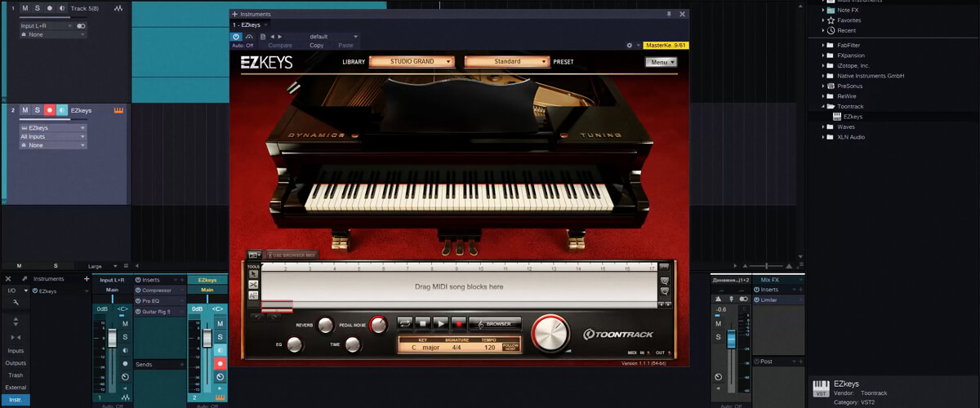Click the Compare button
The height and width of the screenshot is (408, 980).
[280, 46]
